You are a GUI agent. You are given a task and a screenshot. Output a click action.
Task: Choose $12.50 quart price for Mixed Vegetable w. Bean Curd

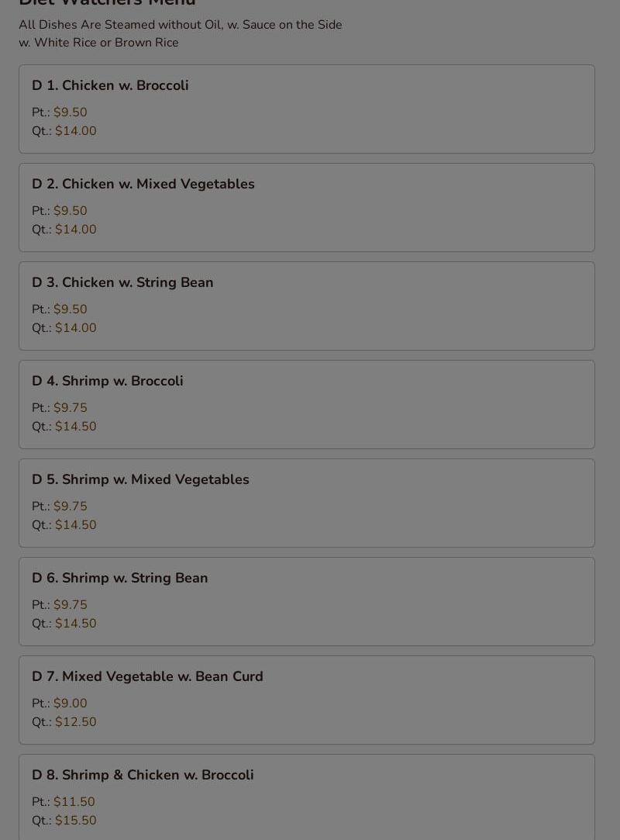coord(75,722)
